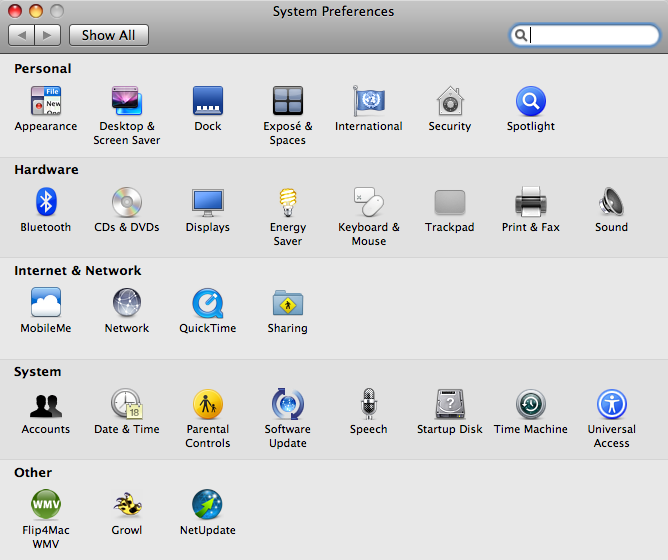Open Universal Access preferences
The height and width of the screenshot is (560, 668).
click(x=611, y=405)
